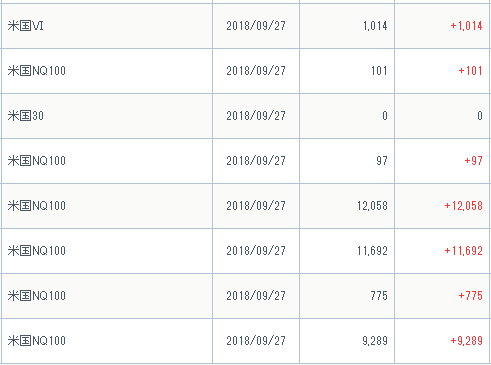The image size is (491, 365).
Task: Click the +12,058 red profit value
Action: [464, 206]
